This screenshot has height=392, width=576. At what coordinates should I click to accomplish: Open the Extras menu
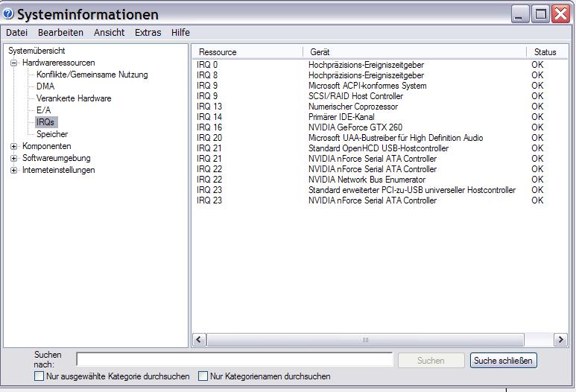pos(148,33)
